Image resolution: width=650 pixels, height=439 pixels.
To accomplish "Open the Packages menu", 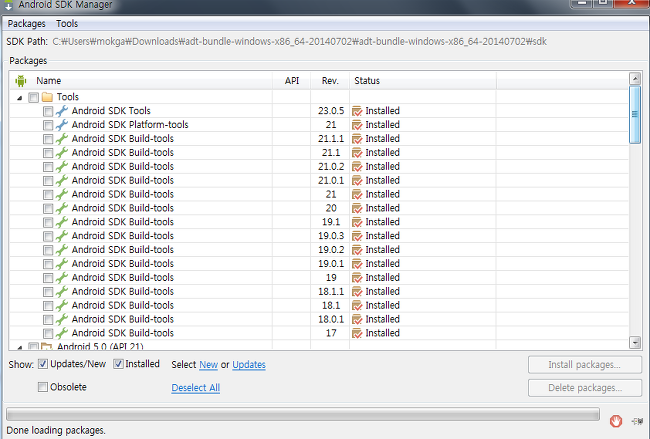I will click(27, 24).
